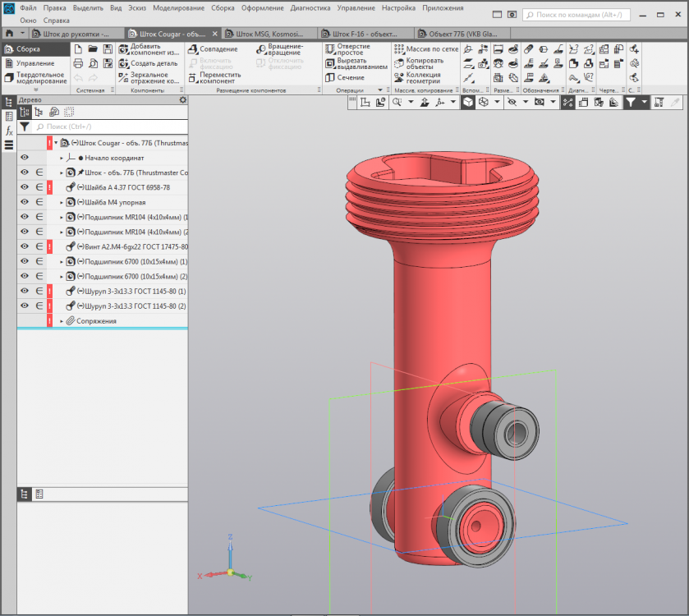Click the Open file folder icon
Viewport: 689px width, 616px height.
[93, 49]
